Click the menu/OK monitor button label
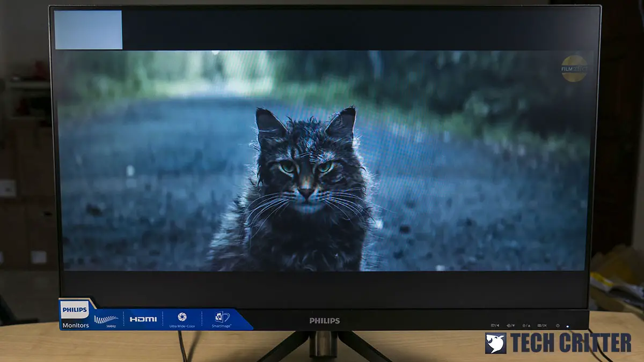Screen dimensions: 644x362 [x=542, y=326]
